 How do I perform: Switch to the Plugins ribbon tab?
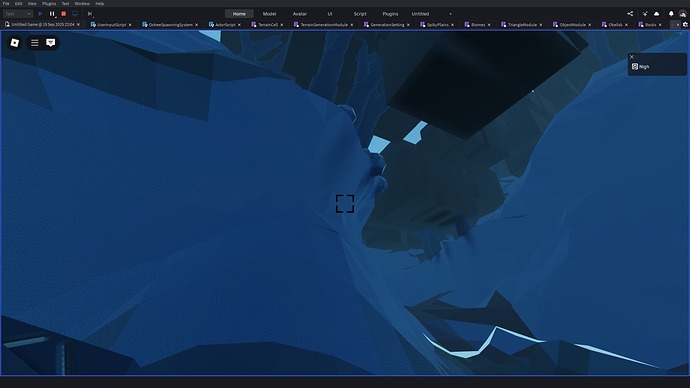390,14
